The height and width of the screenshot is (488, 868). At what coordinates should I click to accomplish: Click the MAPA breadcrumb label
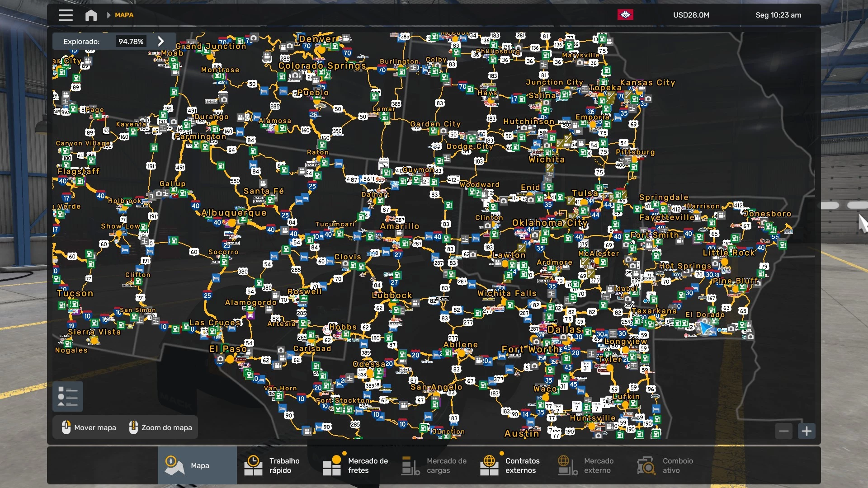[x=124, y=15]
